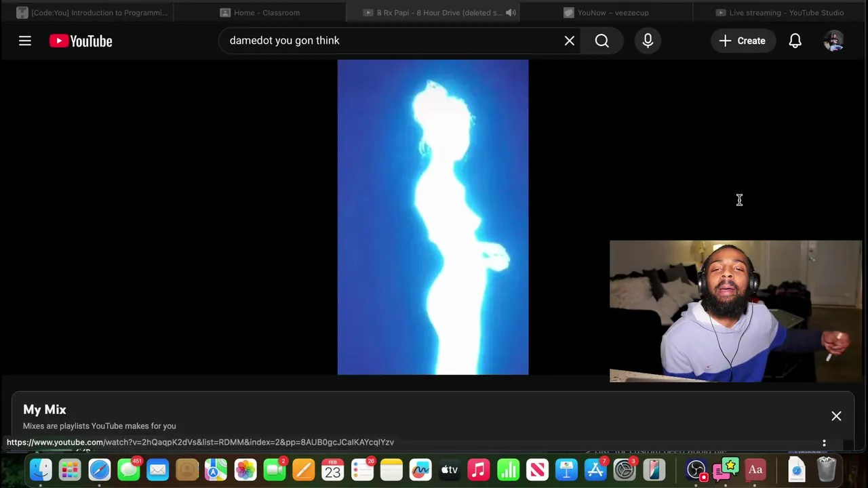Viewport: 868px width, 488px height.
Task: Open the account avatar menu
Action: 834,41
